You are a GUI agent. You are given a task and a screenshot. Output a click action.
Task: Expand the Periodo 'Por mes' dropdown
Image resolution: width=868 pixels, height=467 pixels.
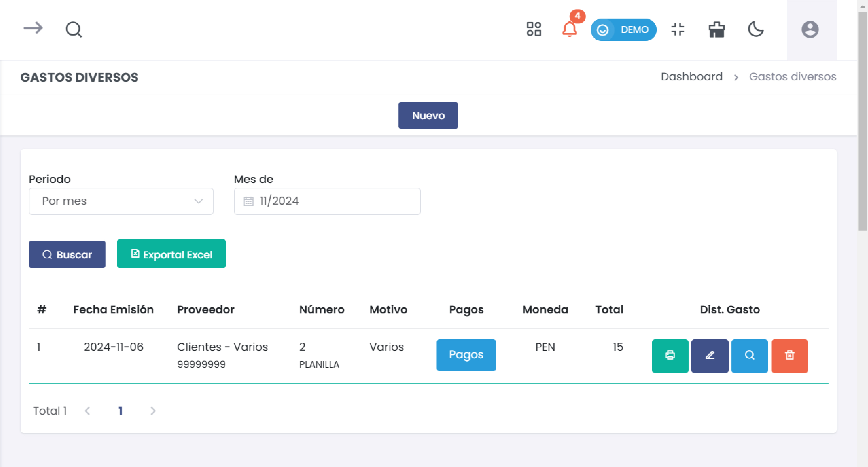point(121,201)
